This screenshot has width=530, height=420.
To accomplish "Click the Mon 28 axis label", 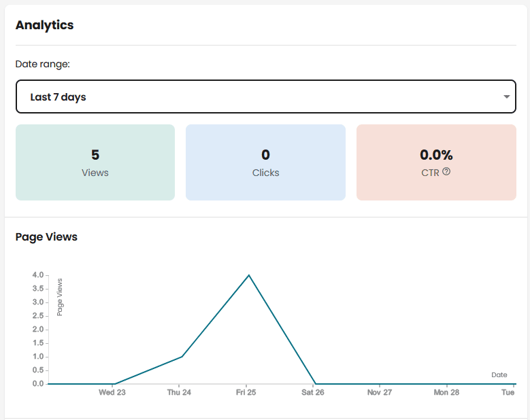I will pos(446,392).
